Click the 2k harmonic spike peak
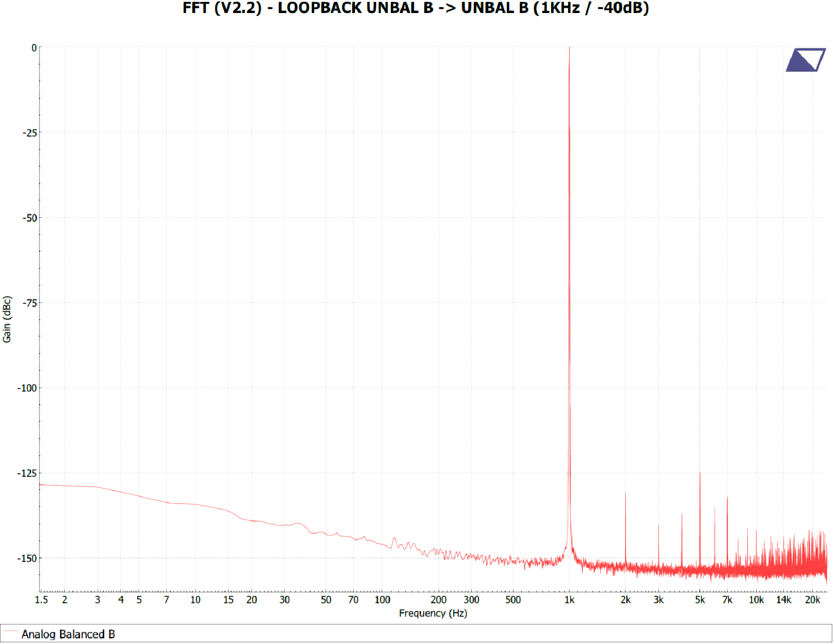 point(625,493)
